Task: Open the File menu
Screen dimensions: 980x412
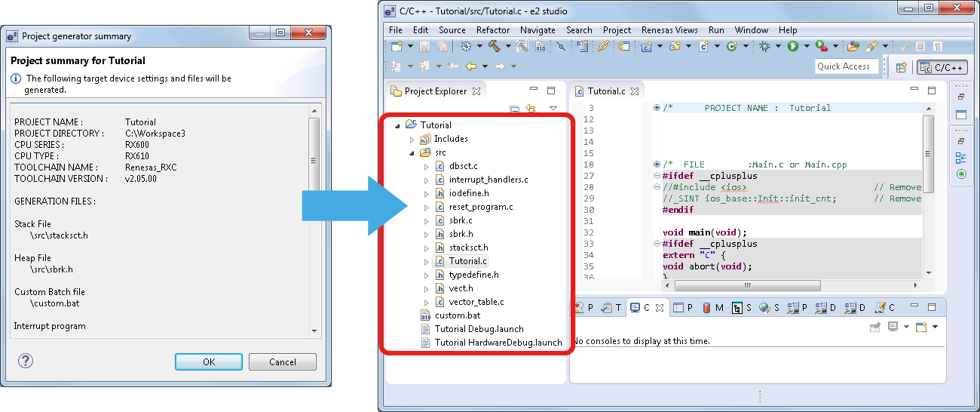Action: 396,30
